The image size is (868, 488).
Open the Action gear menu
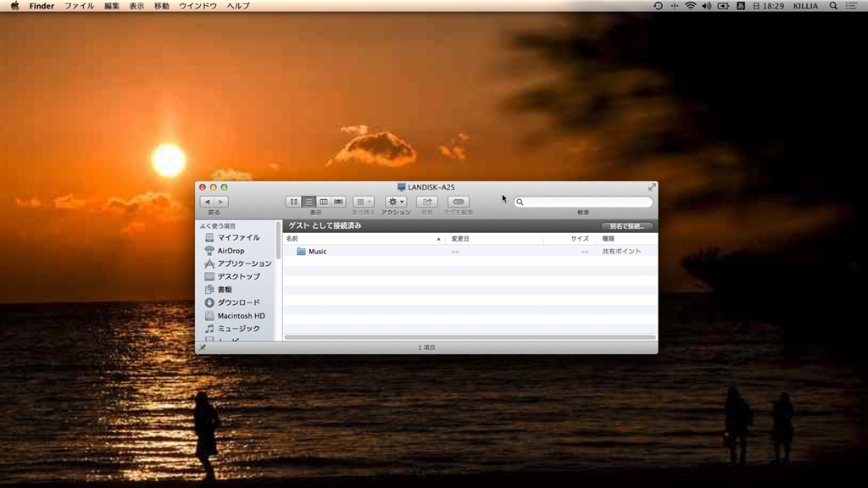click(396, 202)
